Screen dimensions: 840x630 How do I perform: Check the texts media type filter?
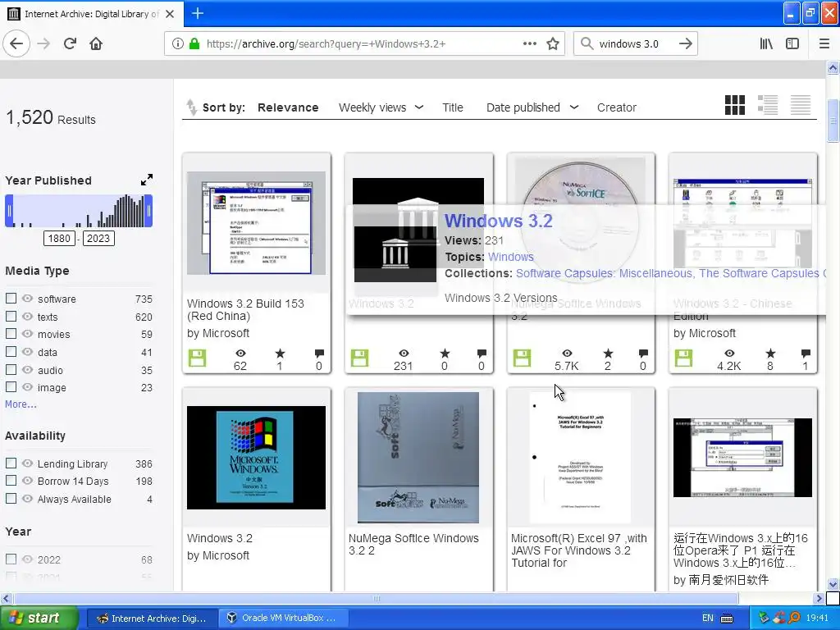click(11, 316)
